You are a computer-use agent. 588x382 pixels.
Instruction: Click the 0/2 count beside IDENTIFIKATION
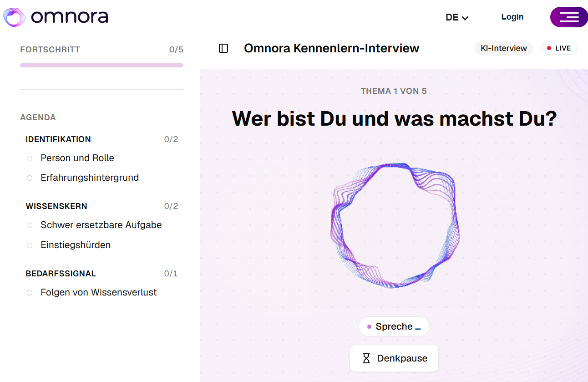coord(171,139)
